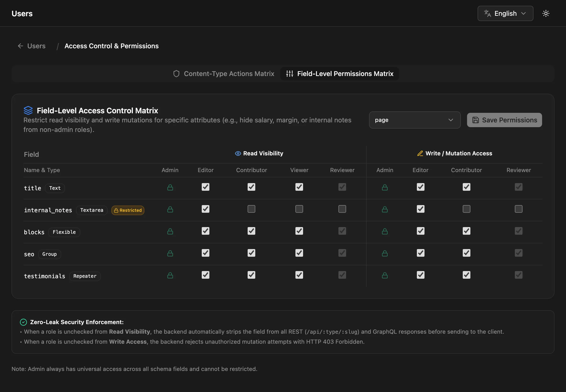This screenshot has height=392, width=566.
Task: Click the sliders icon on Field-Level Permissions tab
Action: (x=289, y=74)
